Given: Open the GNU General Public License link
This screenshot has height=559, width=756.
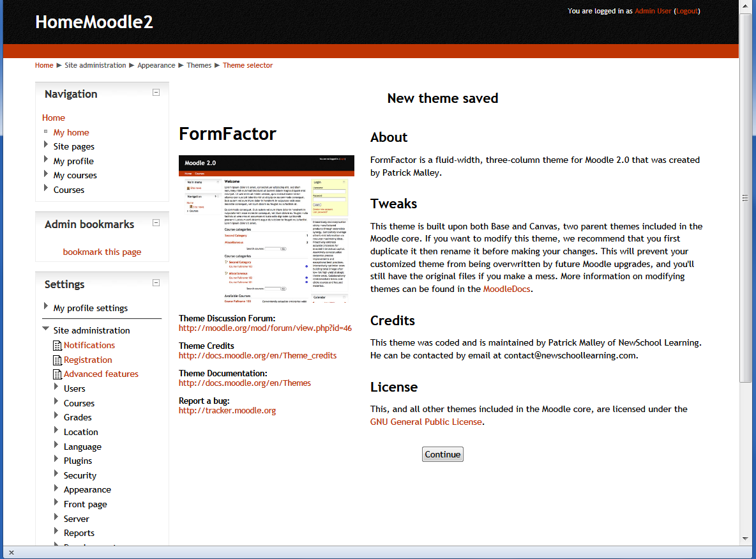Looking at the screenshot, I should click(426, 422).
